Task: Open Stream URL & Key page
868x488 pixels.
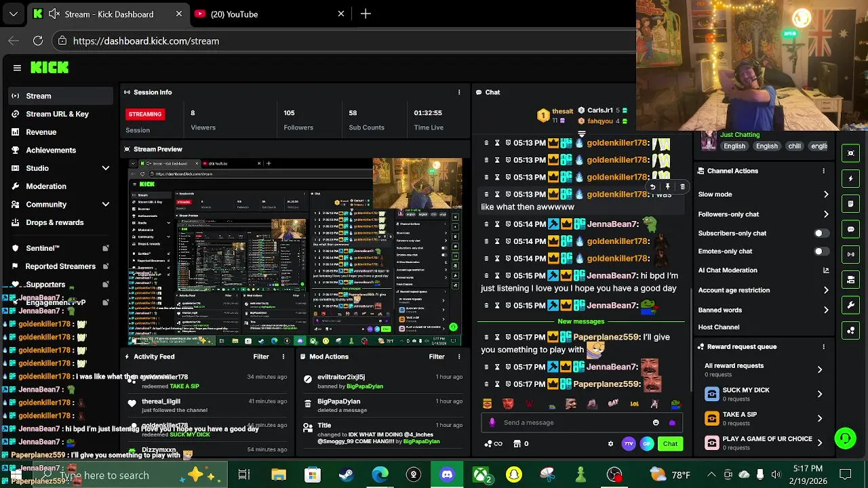Action: coord(57,114)
